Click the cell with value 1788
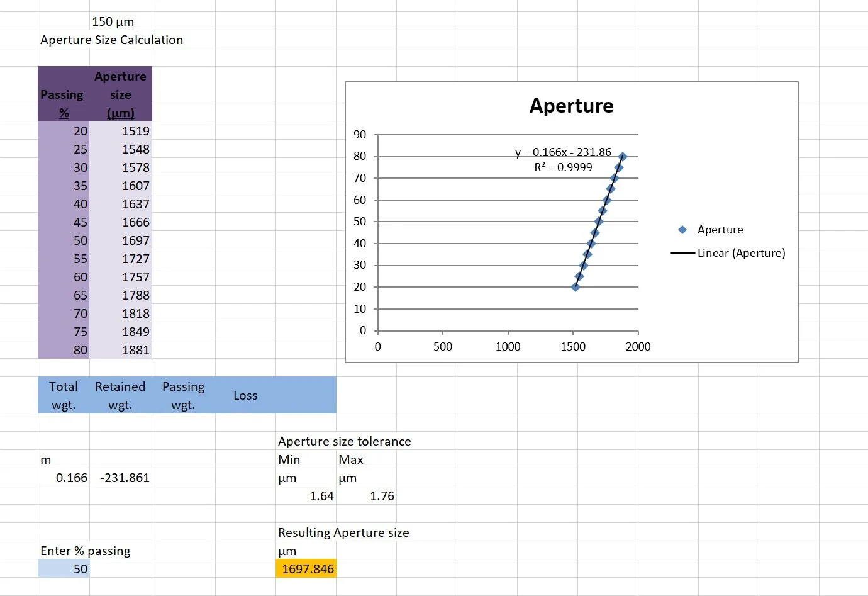 coord(121,295)
